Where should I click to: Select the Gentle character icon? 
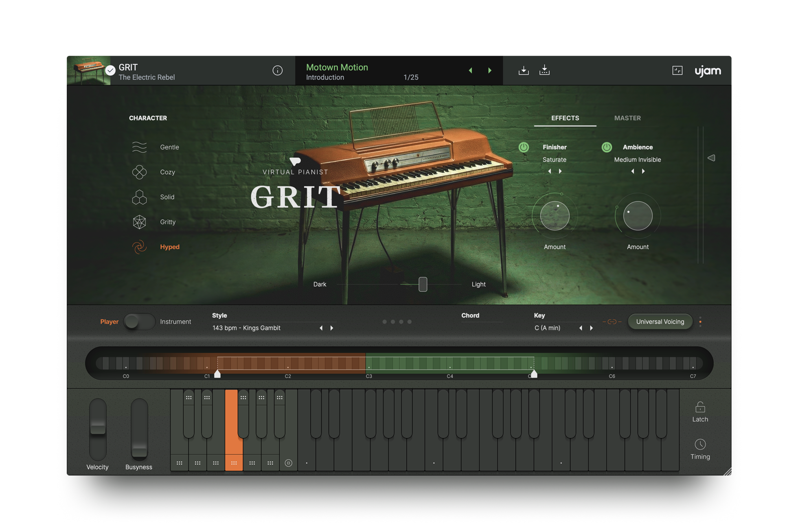coord(139,147)
